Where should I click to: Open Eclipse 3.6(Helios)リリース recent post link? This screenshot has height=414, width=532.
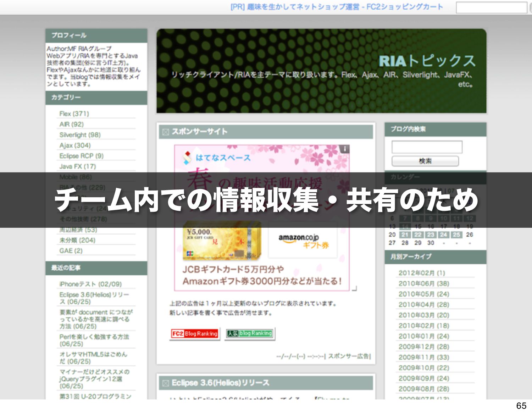(x=94, y=298)
